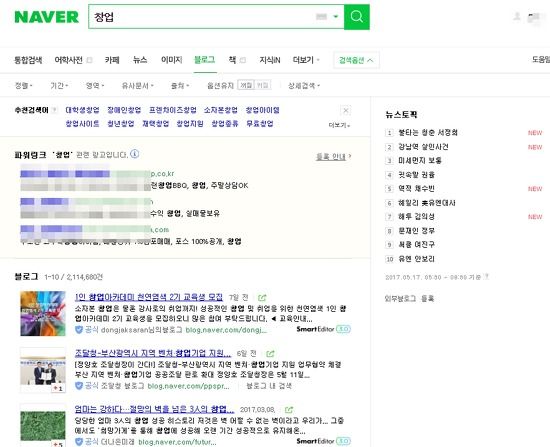Open the search box autocomplete dropdown arrow
The image size is (550, 447).
pyautogui.click(x=336, y=16)
